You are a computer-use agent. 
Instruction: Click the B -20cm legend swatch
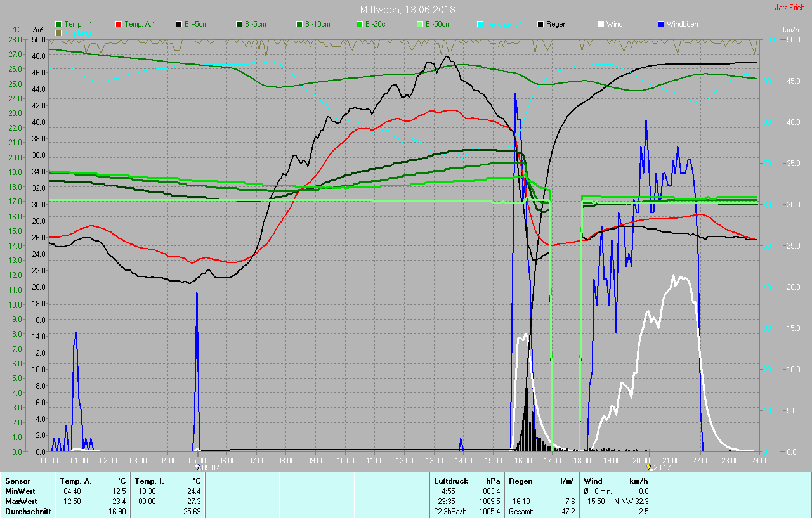(360, 24)
